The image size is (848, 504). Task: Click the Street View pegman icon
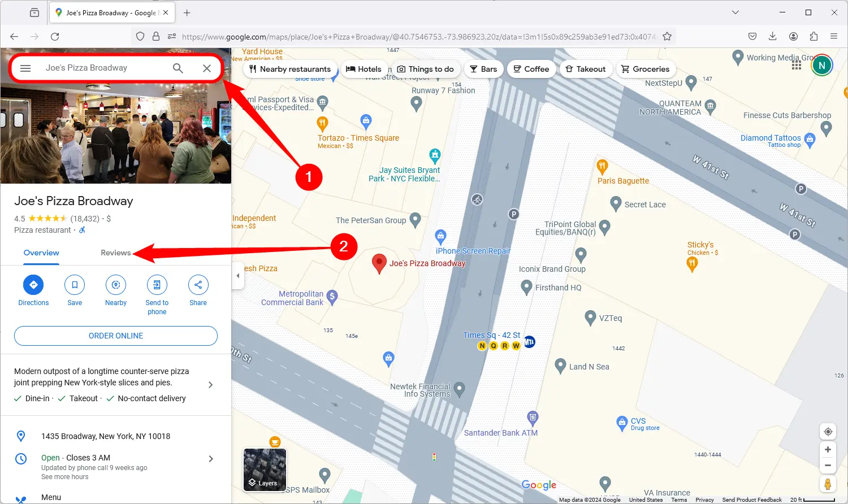point(828,484)
